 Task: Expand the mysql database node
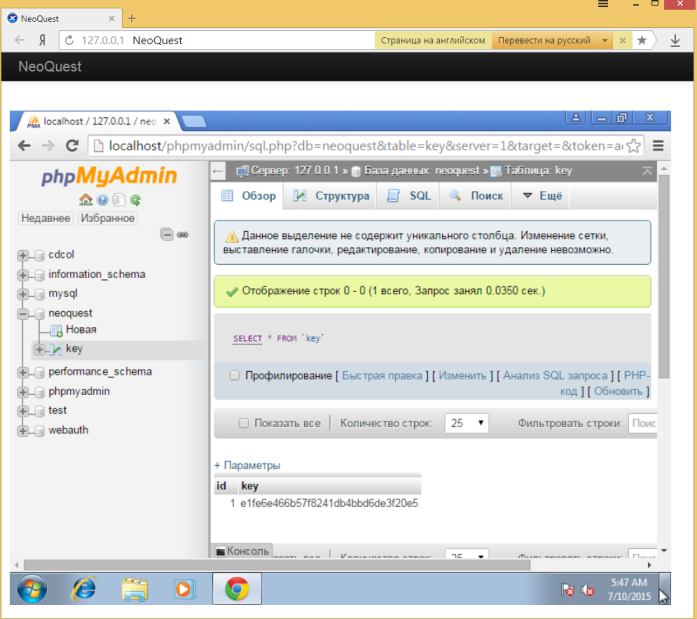pos(23,294)
